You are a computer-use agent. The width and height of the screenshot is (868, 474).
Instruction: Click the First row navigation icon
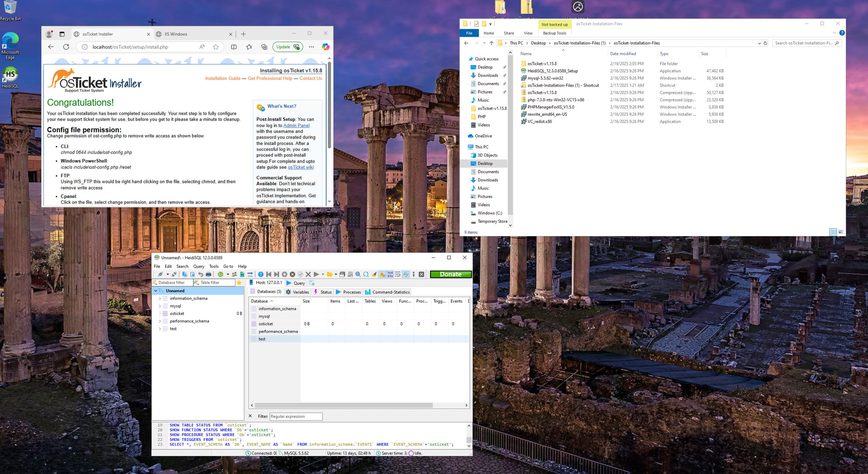pyautogui.click(x=269, y=274)
